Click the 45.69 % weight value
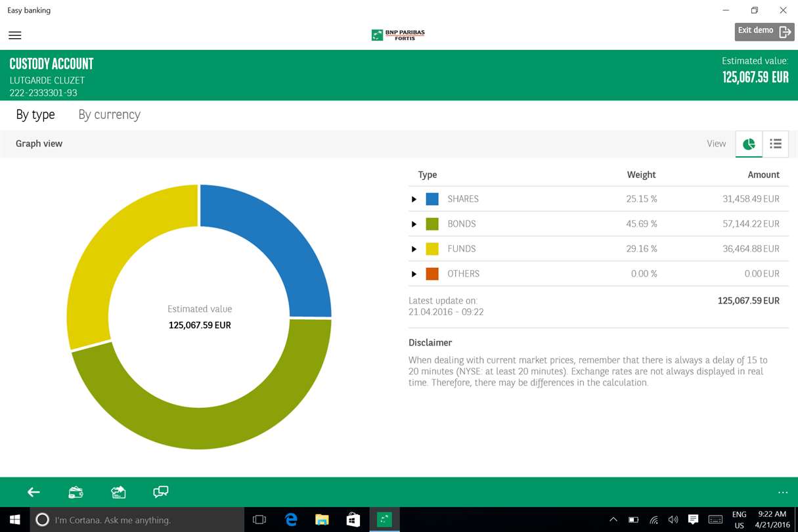798x532 pixels. coord(642,224)
